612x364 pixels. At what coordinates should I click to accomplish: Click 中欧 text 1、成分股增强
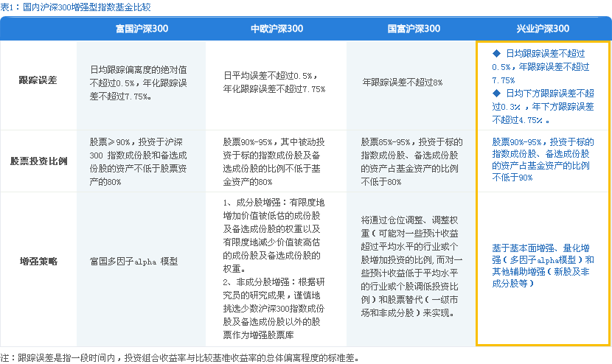point(274,236)
